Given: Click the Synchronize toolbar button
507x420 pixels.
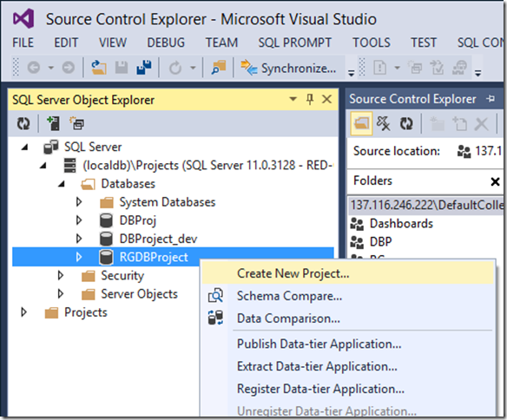Looking at the screenshot, I should [x=289, y=69].
